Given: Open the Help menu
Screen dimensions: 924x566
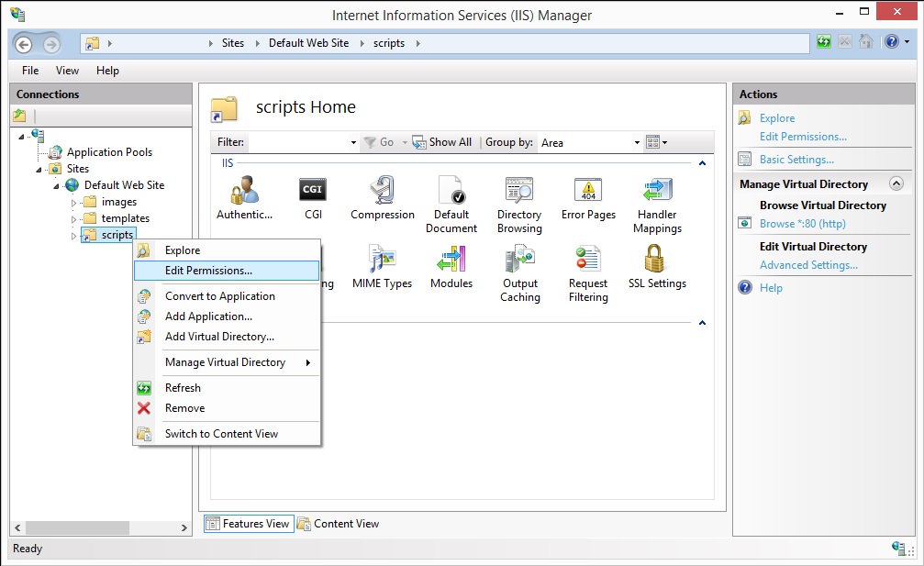Looking at the screenshot, I should (107, 70).
